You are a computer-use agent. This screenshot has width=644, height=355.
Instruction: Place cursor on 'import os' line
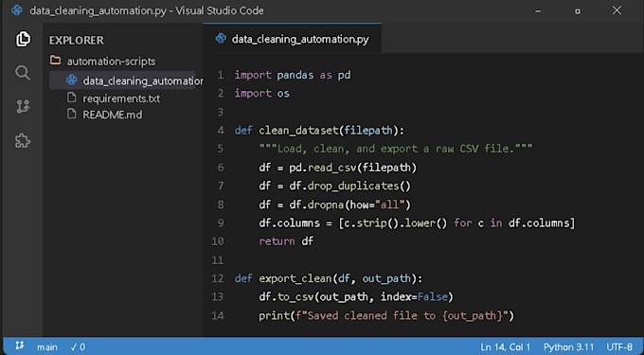point(261,93)
